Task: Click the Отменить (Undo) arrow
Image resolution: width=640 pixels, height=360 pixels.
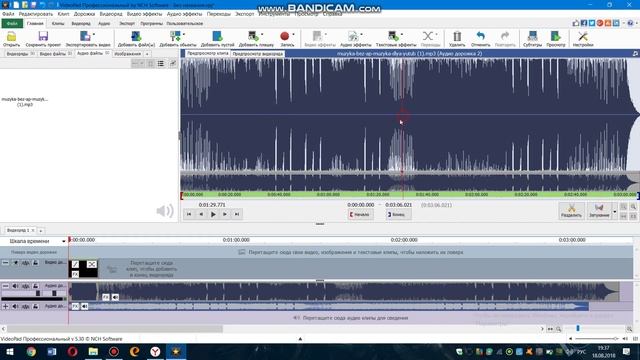Action: pyautogui.click(x=480, y=36)
